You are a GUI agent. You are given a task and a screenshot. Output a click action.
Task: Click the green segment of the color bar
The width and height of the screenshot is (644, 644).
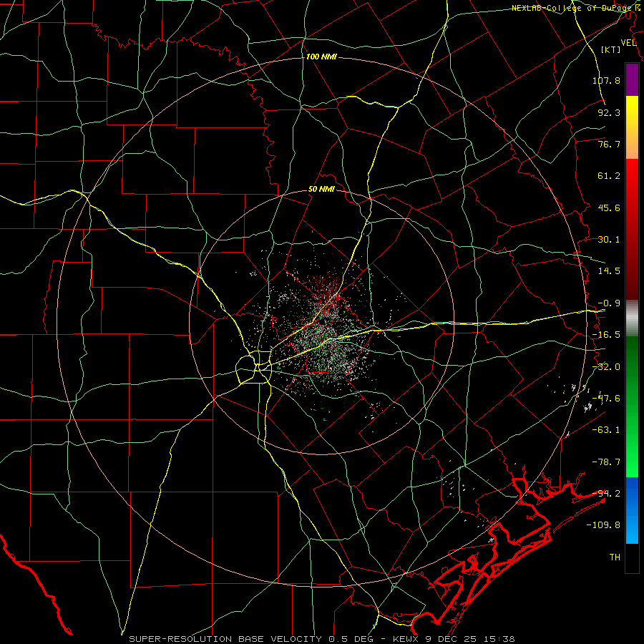632,406
